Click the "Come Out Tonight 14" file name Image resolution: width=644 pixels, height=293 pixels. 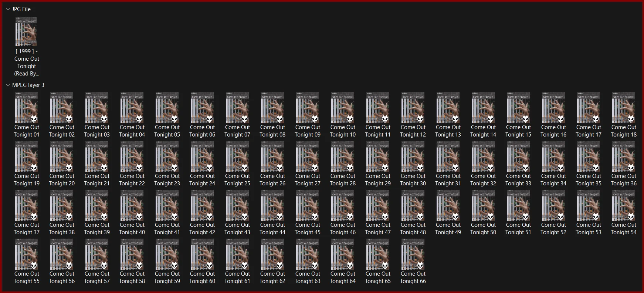[x=483, y=131]
